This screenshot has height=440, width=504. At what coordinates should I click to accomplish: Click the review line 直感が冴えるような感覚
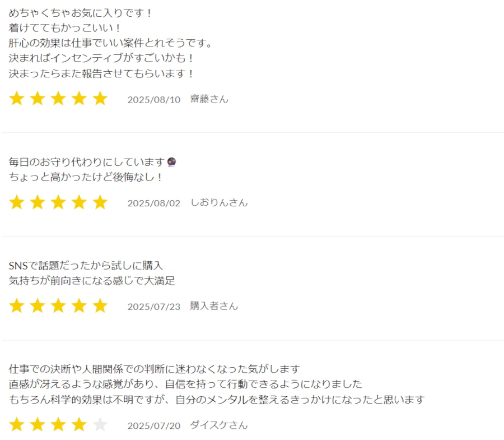(185, 384)
